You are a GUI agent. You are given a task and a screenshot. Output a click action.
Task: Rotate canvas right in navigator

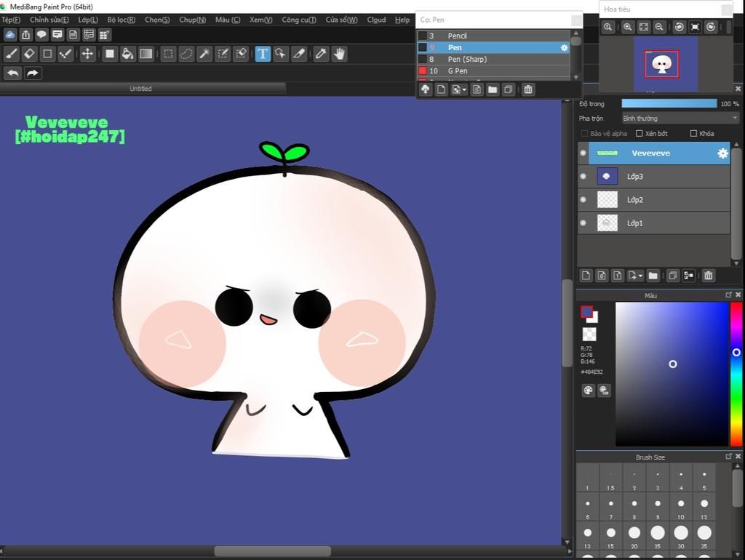pyautogui.click(x=711, y=27)
